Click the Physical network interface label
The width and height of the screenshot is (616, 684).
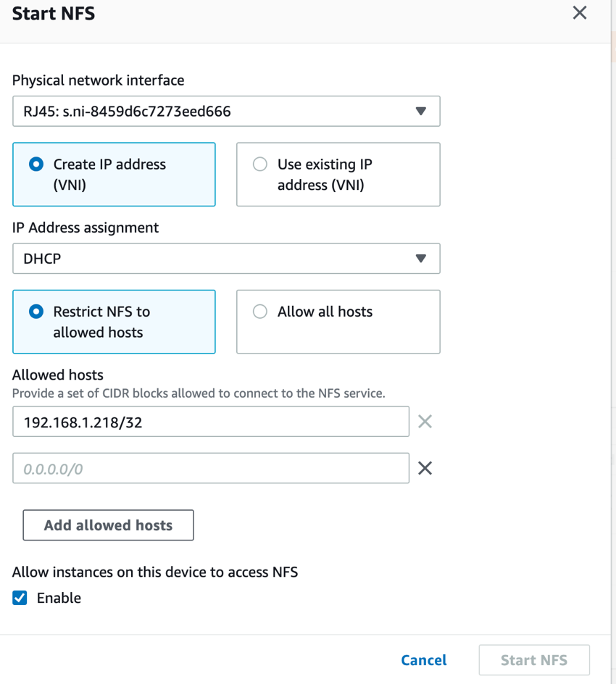click(98, 80)
